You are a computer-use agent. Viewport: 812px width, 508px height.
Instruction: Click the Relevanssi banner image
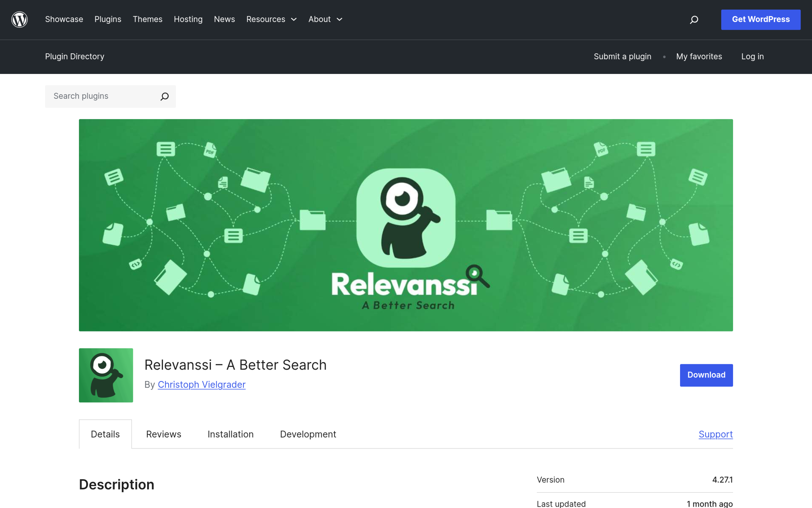click(406, 225)
